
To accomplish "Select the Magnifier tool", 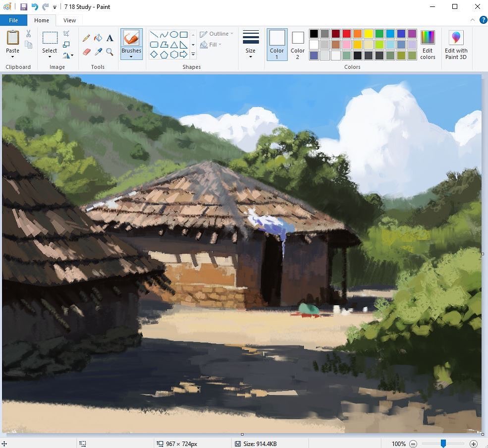I will (109, 52).
